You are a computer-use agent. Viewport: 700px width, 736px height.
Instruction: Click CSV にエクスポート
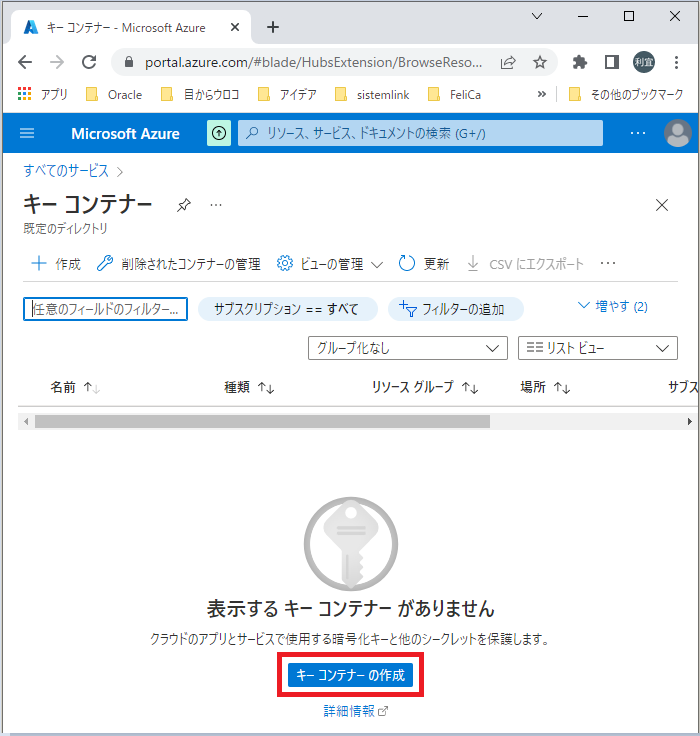525,264
